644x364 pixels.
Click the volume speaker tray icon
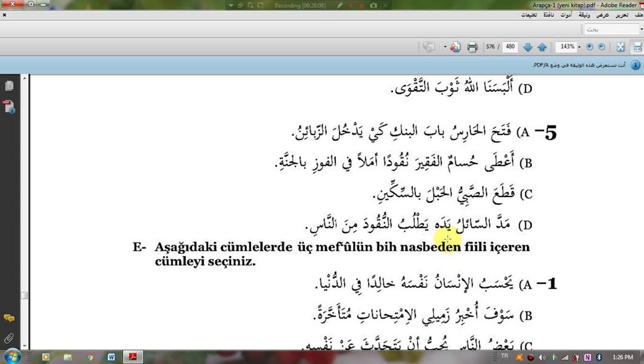[x=542, y=357]
